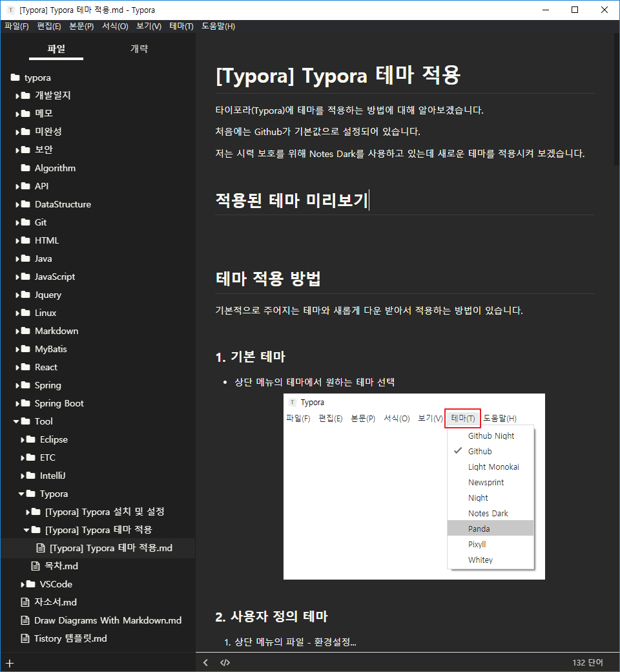This screenshot has height=672, width=620.
Task: Click the Tistory 템플릿.md file icon
Action: [x=25, y=638]
